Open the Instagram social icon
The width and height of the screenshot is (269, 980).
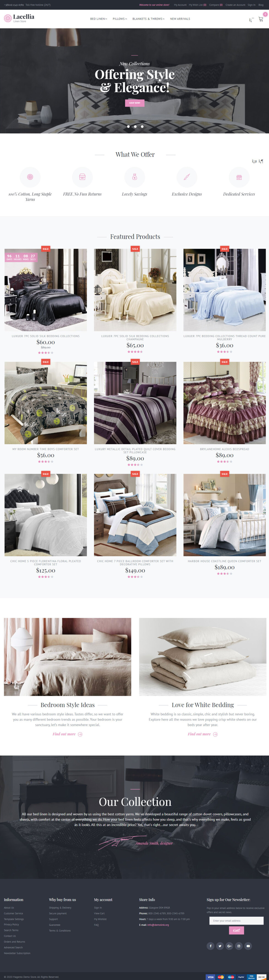[x=238, y=946]
